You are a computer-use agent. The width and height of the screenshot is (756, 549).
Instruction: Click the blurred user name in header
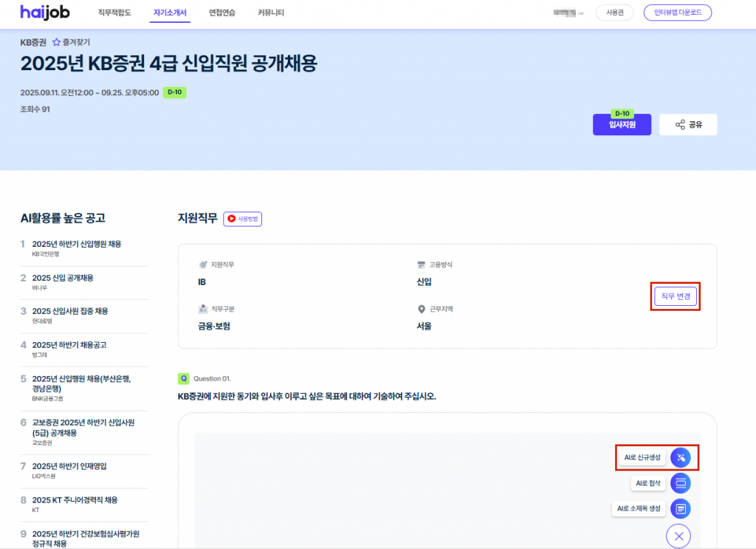coord(568,13)
